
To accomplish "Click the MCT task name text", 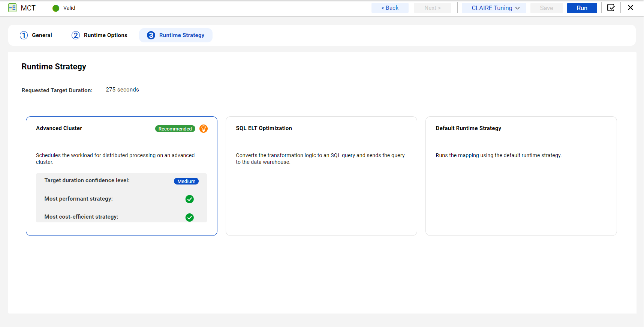I will [x=28, y=8].
